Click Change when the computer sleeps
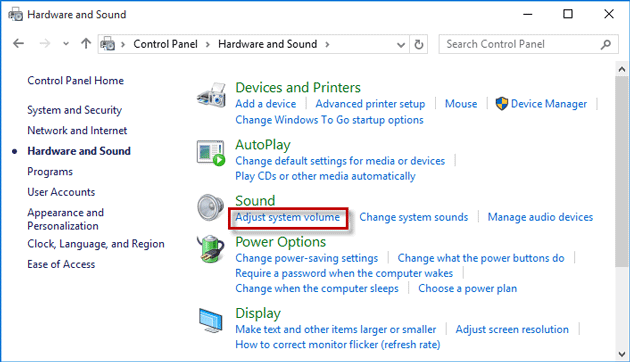Screen dimensions: 630x362 (317, 289)
